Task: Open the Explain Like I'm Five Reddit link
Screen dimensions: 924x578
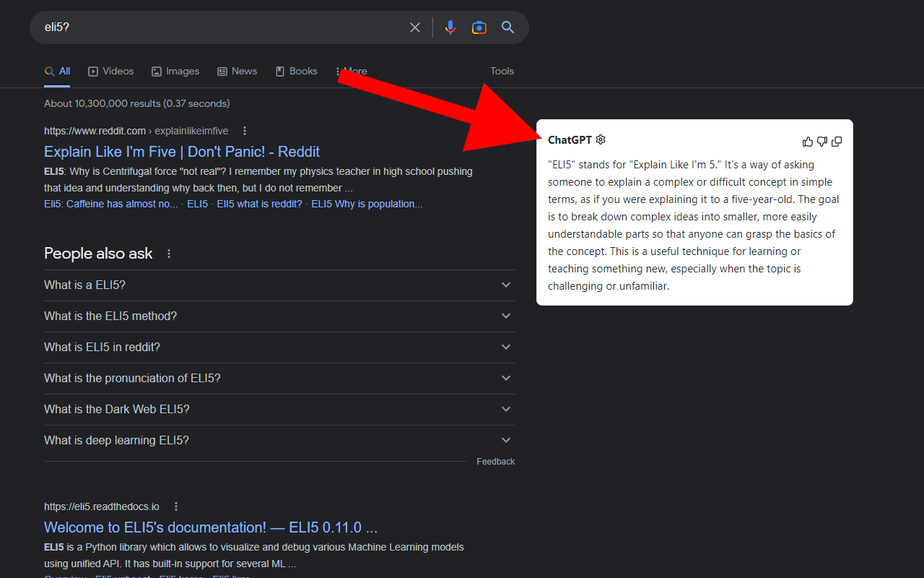Action: [182, 152]
